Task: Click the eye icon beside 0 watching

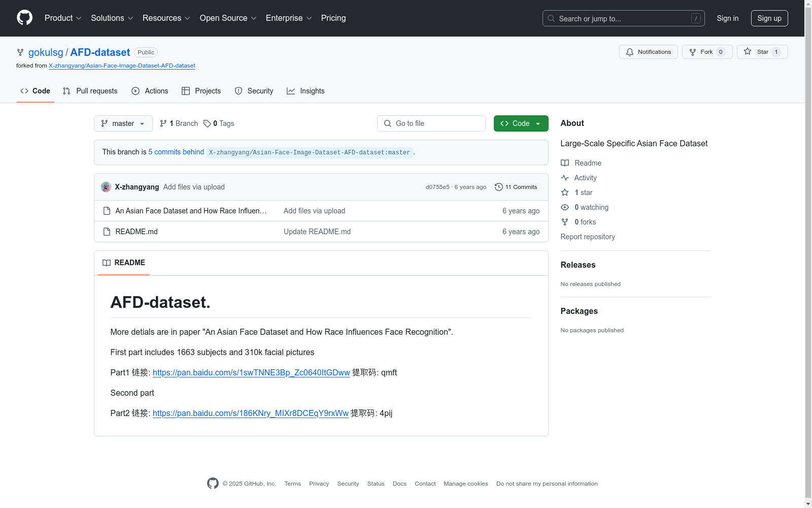Action: pos(565,207)
